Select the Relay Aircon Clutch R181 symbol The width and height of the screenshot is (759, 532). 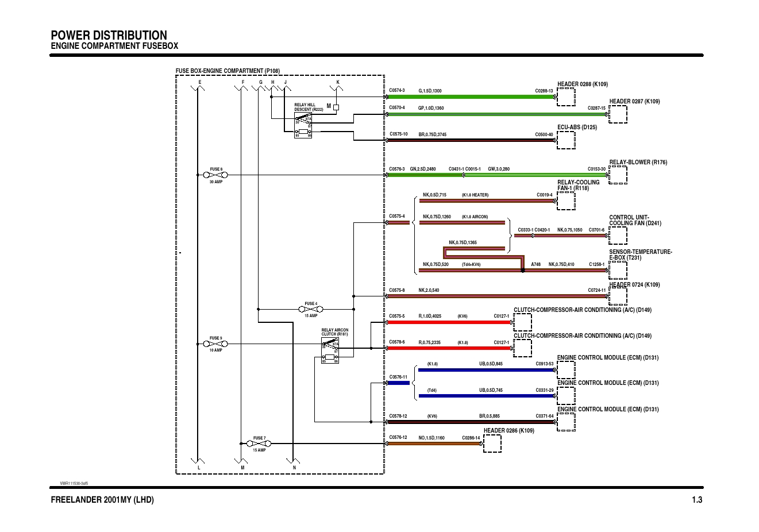click(x=330, y=350)
